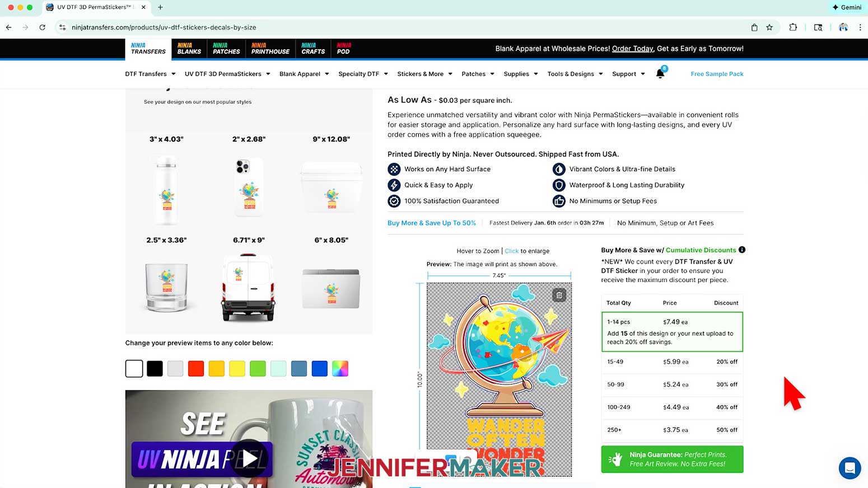Select the white preview color swatch
The width and height of the screenshot is (868, 488).
point(134,368)
